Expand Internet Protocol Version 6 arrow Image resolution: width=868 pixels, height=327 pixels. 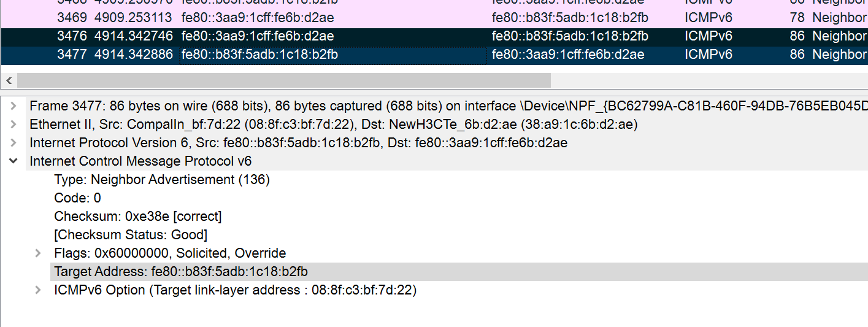pyautogui.click(x=13, y=143)
